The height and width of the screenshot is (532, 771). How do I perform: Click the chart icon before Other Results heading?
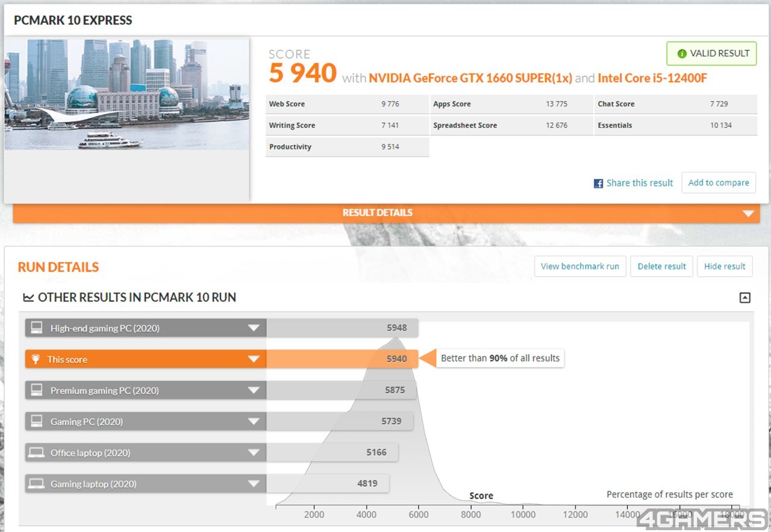28,297
